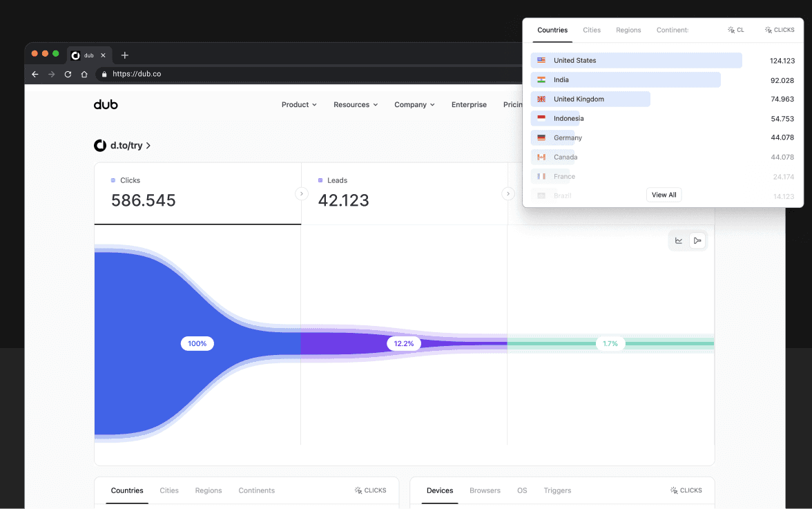812x509 pixels.
Task: Switch to the funnel chart view
Action: [697, 240]
